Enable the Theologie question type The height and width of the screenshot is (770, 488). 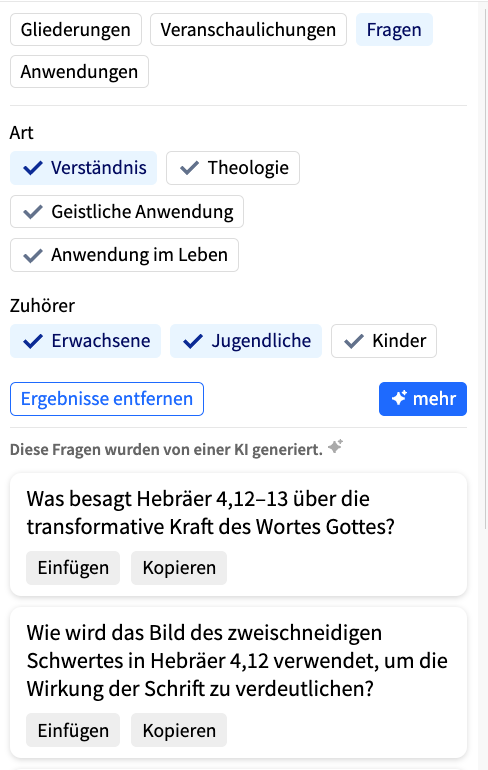pyautogui.click(x=233, y=168)
